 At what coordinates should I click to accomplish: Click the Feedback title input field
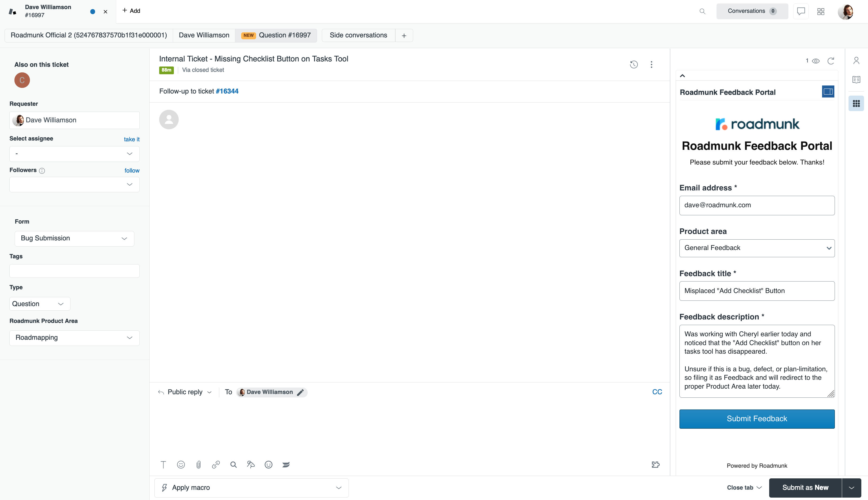[x=757, y=291]
